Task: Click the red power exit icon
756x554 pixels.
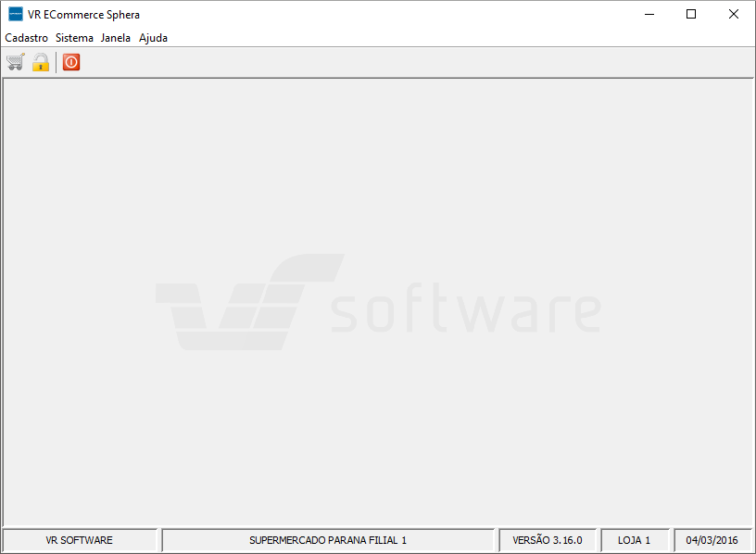Action: (71, 62)
